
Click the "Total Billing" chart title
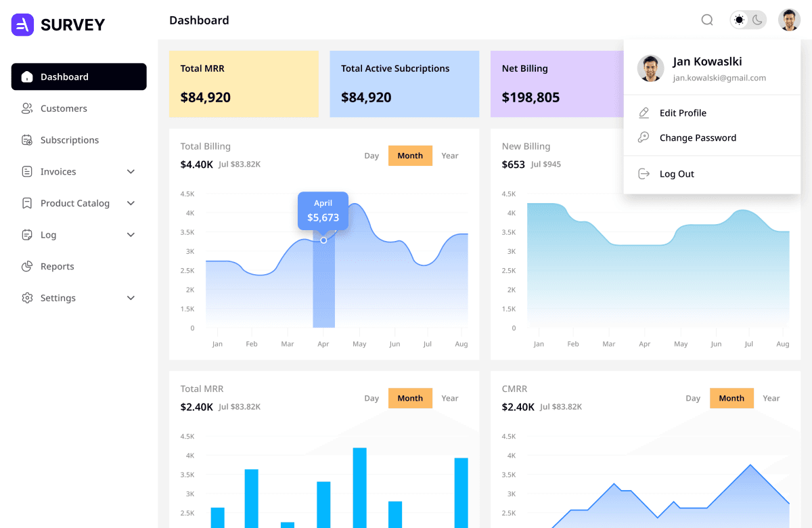click(x=206, y=146)
